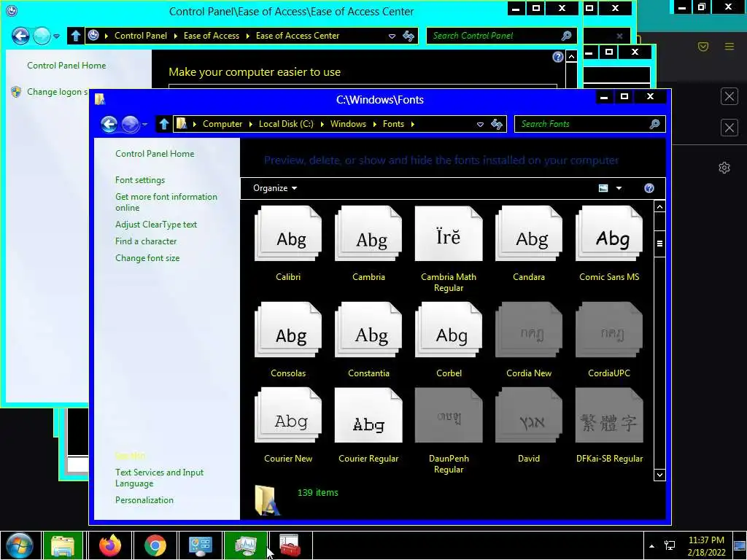Viewport: 747px width, 560px height.
Task: Open Find a character link
Action: click(x=146, y=241)
